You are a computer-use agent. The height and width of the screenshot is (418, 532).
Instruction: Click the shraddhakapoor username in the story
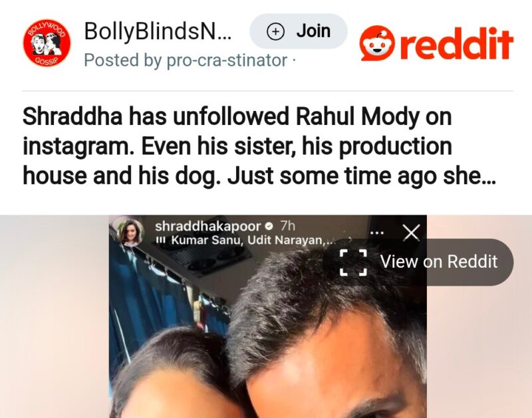pyautogui.click(x=208, y=226)
